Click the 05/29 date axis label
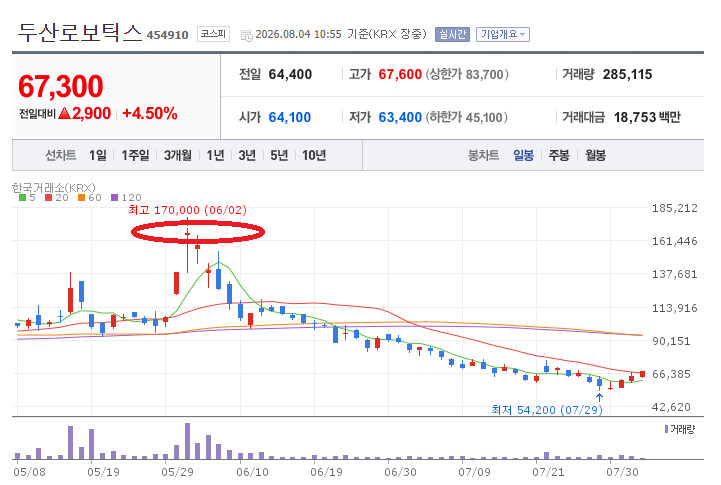The height and width of the screenshot is (485, 721). [177, 472]
